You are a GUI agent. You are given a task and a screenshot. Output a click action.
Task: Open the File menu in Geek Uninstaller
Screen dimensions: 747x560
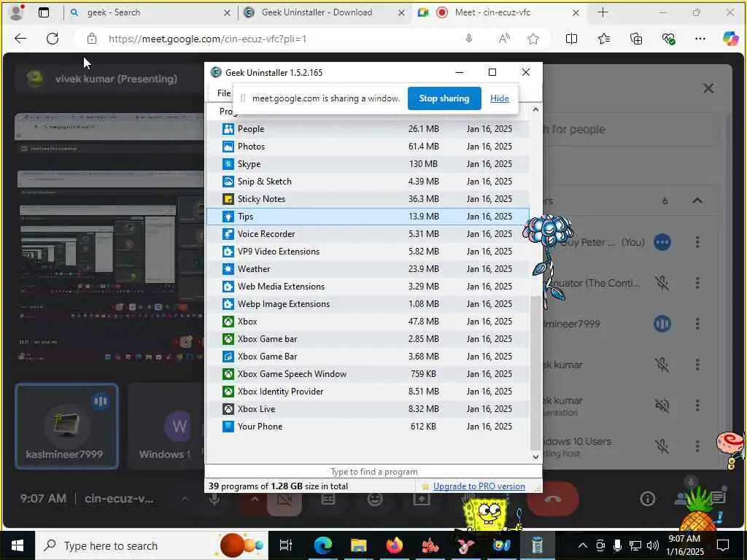(x=223, y=93)
